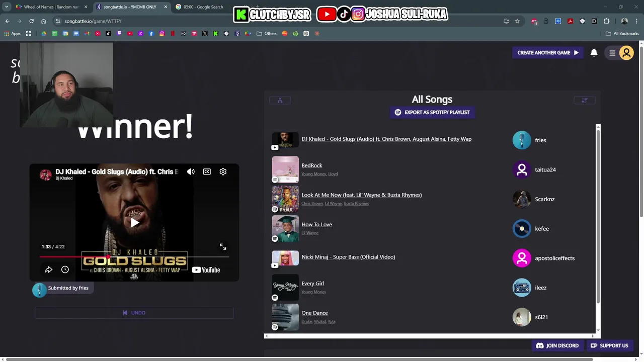Open Look At Me Now song link
This screenshot has width=644, height=362.
coord(362,195)
